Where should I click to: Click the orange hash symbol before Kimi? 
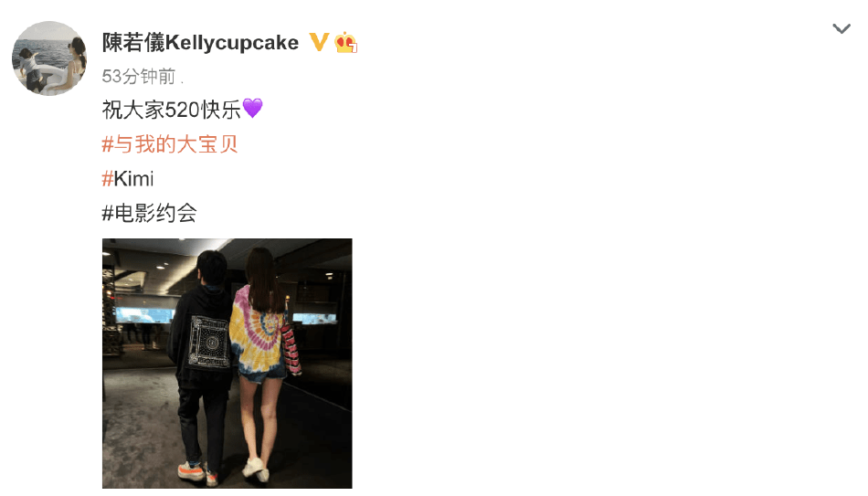108,179
